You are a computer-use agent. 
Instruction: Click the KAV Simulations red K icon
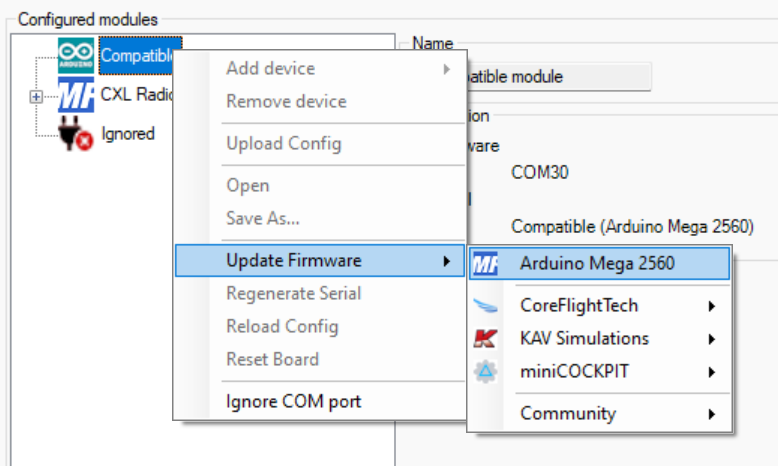pos(485,339)
